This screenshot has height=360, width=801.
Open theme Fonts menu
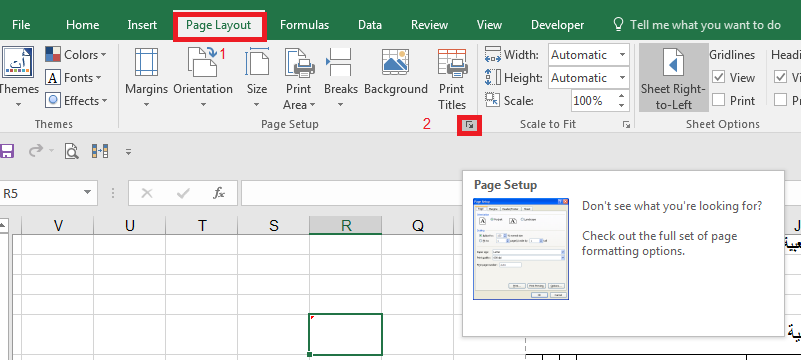point(73,78)
